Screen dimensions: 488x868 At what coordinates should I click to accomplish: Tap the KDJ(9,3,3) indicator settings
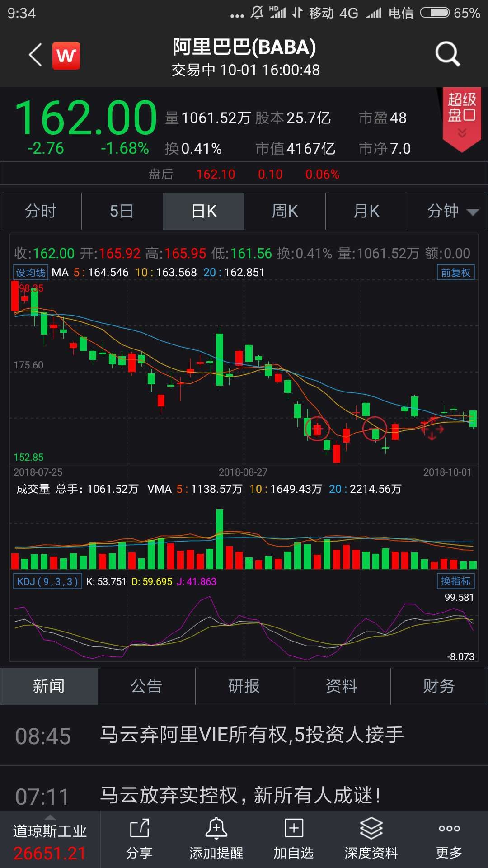tap(47, 581)
